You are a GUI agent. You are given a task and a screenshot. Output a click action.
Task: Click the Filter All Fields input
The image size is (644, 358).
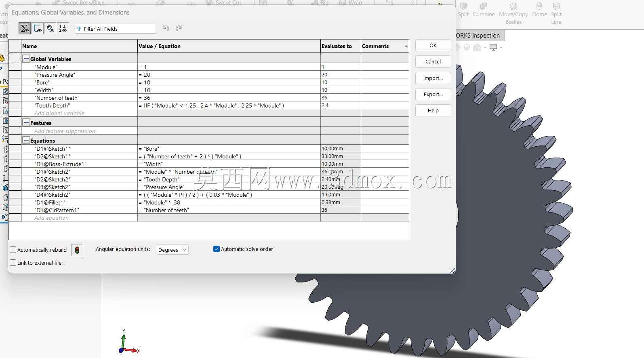tap(116, 29)
